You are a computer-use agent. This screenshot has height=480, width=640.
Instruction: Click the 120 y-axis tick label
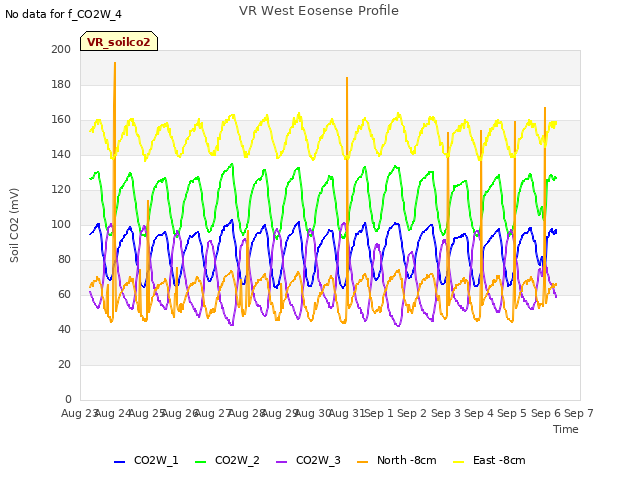pyautogui.click(x=61, y=189)
